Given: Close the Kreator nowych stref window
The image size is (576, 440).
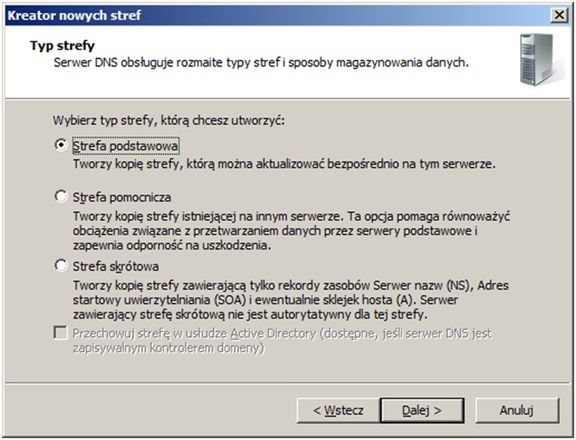Looking at the screenshot, I should pyautogui.click(x=559, y=15).
